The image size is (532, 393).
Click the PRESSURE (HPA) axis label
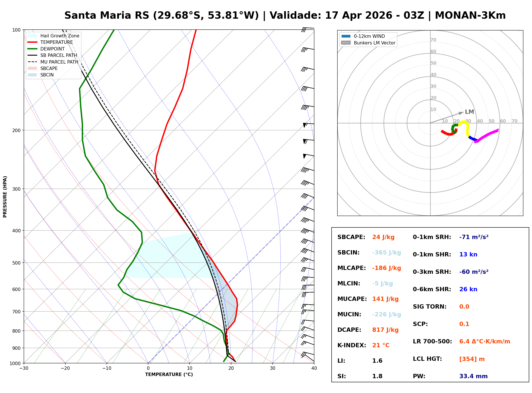point(5,197)
